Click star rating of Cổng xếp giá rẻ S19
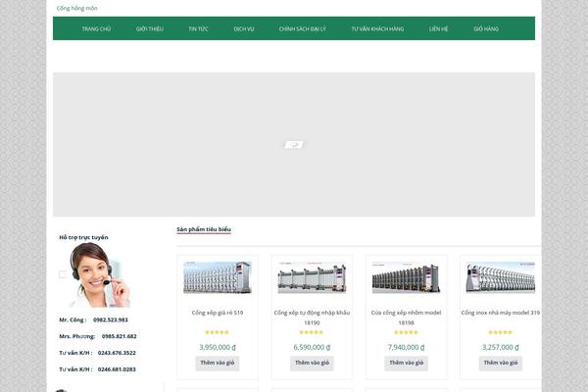This screenshot has width=588, height=392. click(x=218, y=332)
